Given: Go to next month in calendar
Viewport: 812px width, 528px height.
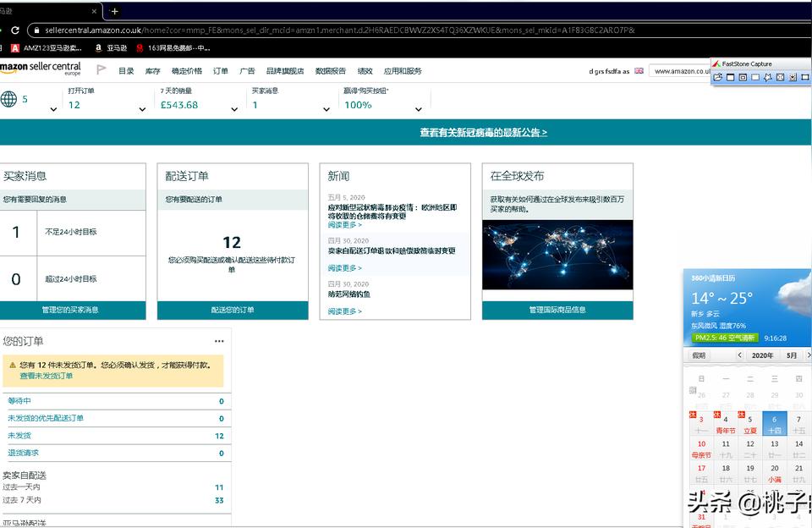Looking at the screenshot, I should (809, 355).
